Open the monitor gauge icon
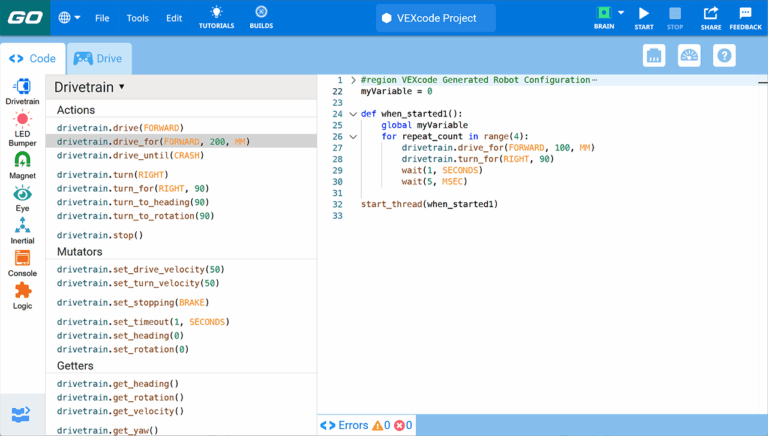This screenshot has height=436, width=768. 689,55
